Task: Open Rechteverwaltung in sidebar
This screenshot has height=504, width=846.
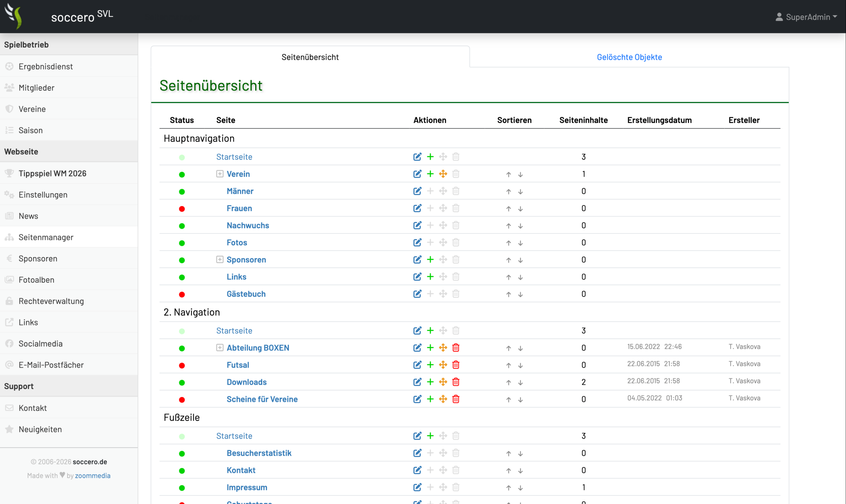Action: (x=69, y=301)
